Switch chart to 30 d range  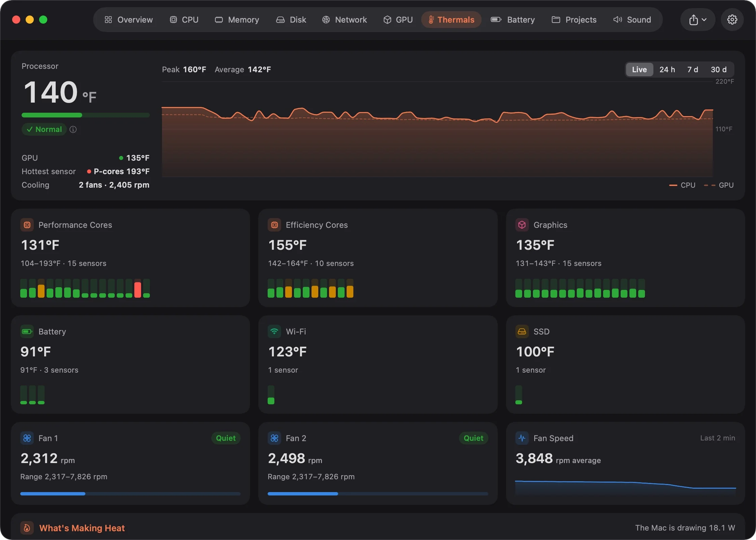click(719, 70)
